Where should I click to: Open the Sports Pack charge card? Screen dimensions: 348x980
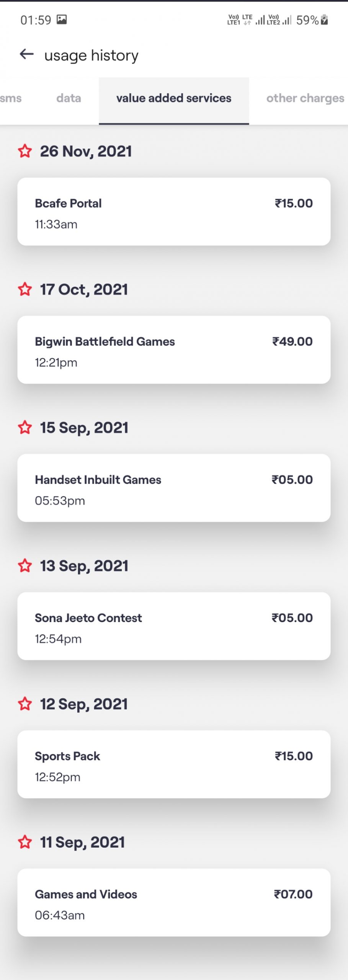174,764
